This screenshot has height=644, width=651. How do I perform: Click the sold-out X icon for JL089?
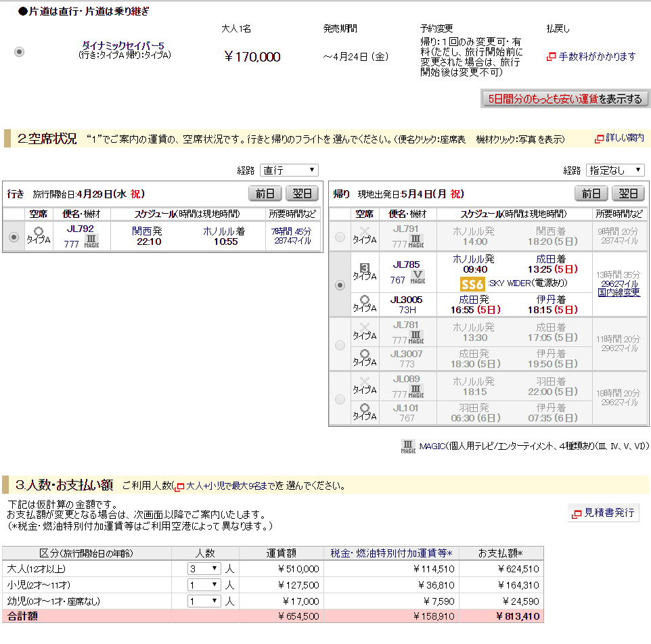coord(365,381)
